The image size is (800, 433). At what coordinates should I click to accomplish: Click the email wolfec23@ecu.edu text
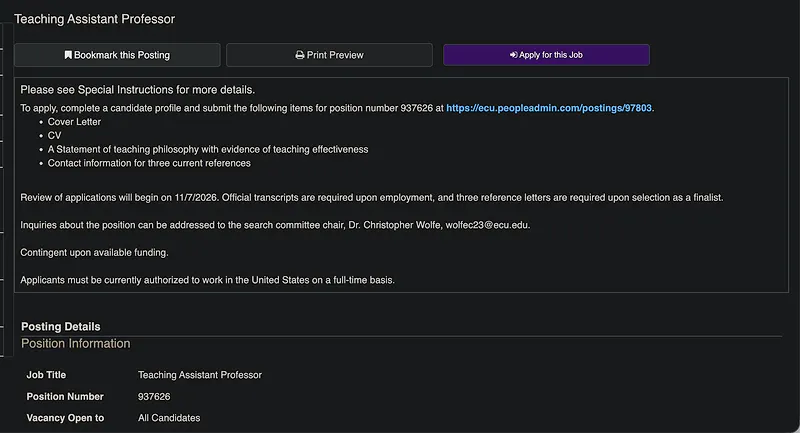(x=488, y=225)
